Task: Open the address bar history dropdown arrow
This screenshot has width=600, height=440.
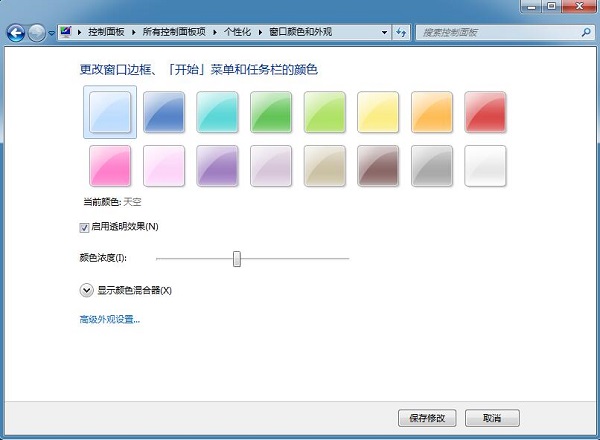Action: pyautogui.click(x=385, y=33)
